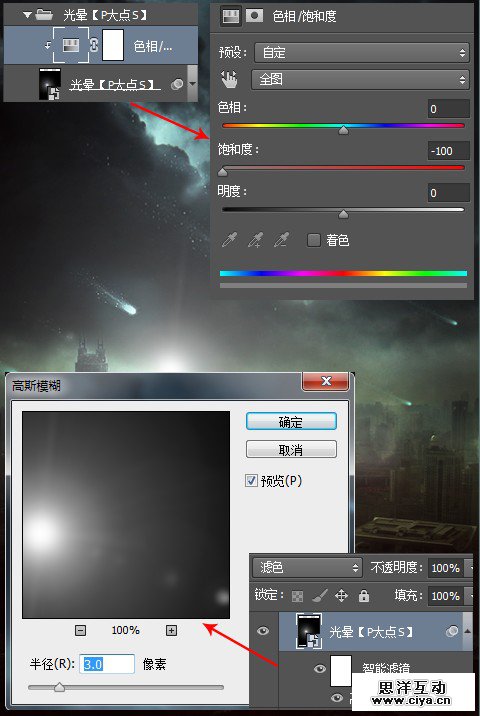Toggle the 预览(P) preview checkbox
The width and height of the screenshot is (480, 716).
(251, 480)
